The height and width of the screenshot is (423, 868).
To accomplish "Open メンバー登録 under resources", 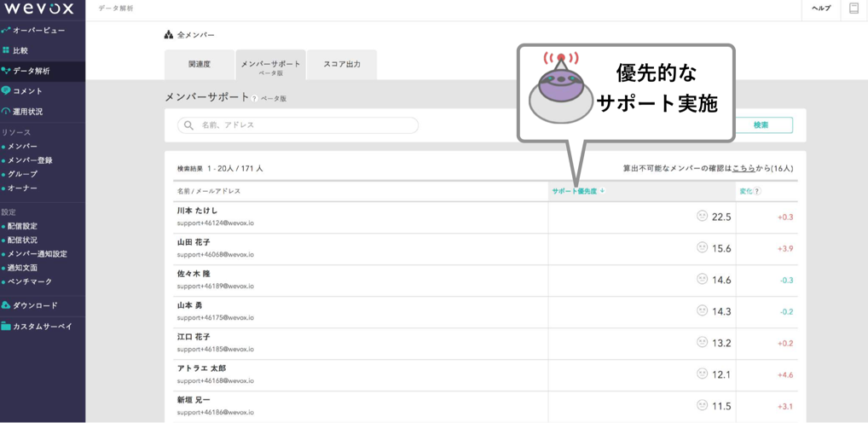I will coord(30,160).
